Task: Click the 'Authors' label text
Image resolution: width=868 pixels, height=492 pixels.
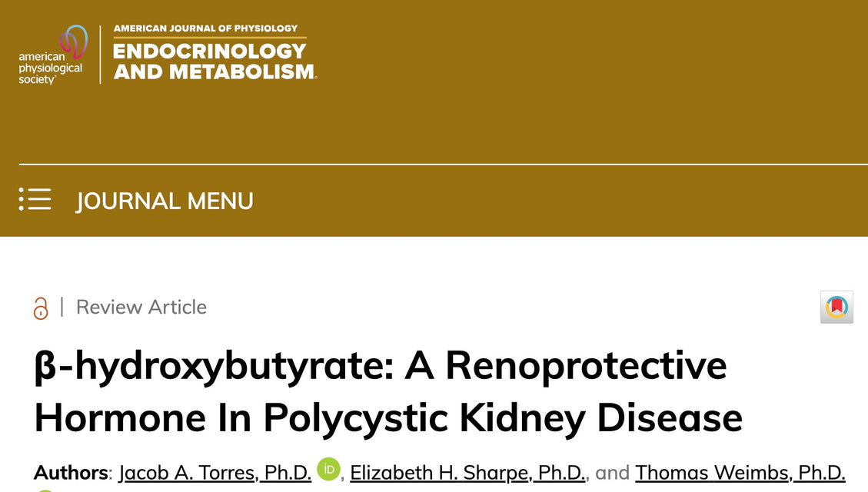Action: click(71, 473)
